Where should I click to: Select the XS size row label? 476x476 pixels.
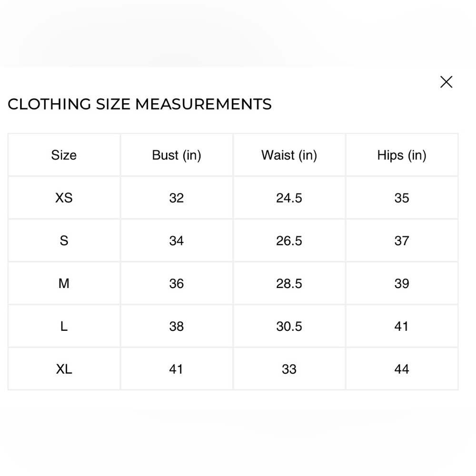[64, 198]
